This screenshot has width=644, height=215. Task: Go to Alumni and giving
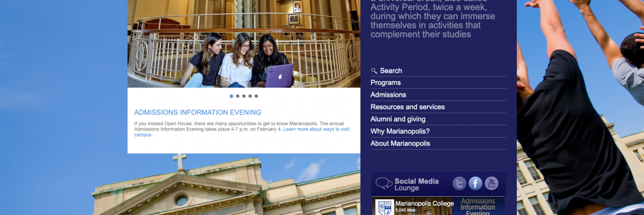coord(398,119)
